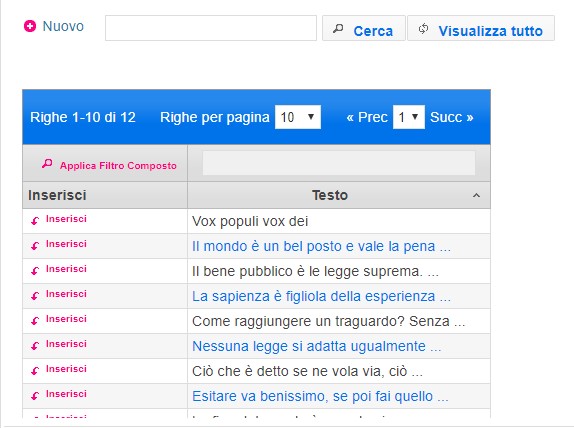Click the insert arrow icon on the La sapienza row
The width and height of the screenshot is (574, 428).
[35, 296]
